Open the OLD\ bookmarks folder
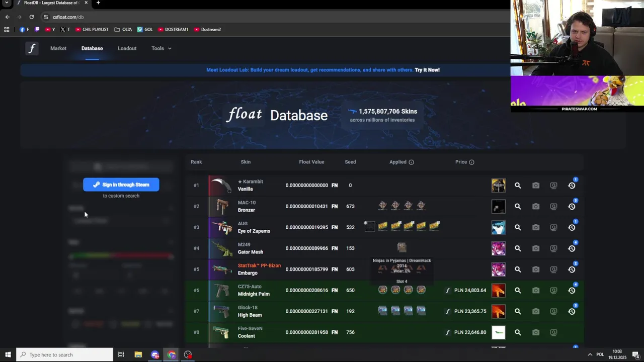 coord(123,29)
